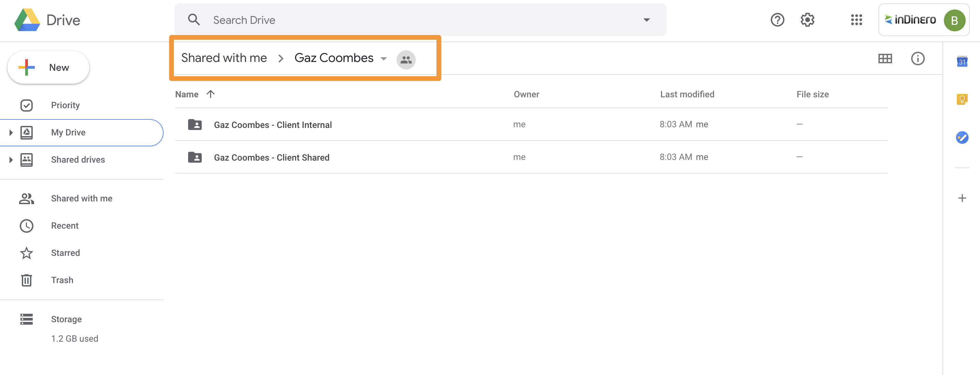Navigate to Shared with me breadcrumb
The image size is (980, 375).
224,58
